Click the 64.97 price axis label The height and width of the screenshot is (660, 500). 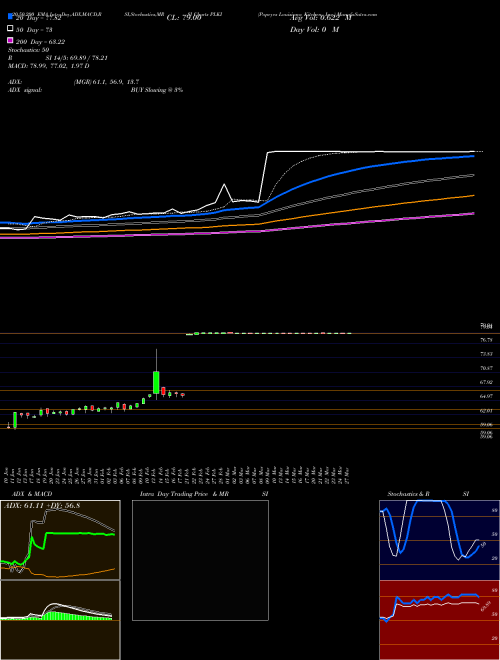point(486,396)
